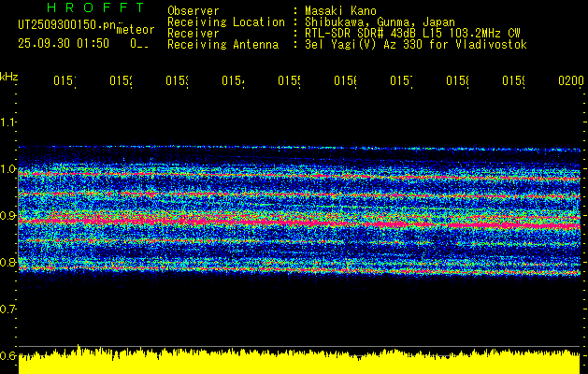Click the Observer label
The image size is (588, 374).
(194, 11)
